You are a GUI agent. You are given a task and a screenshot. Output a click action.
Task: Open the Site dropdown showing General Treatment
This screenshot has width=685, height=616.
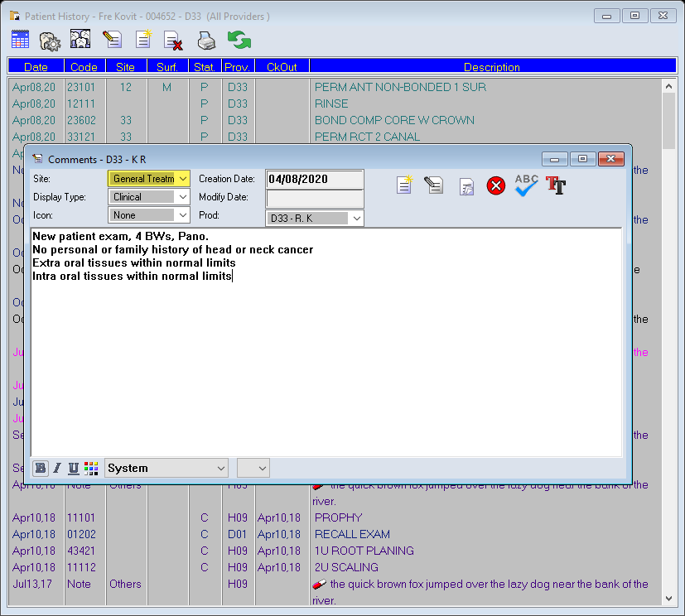[x=149, y=178]
